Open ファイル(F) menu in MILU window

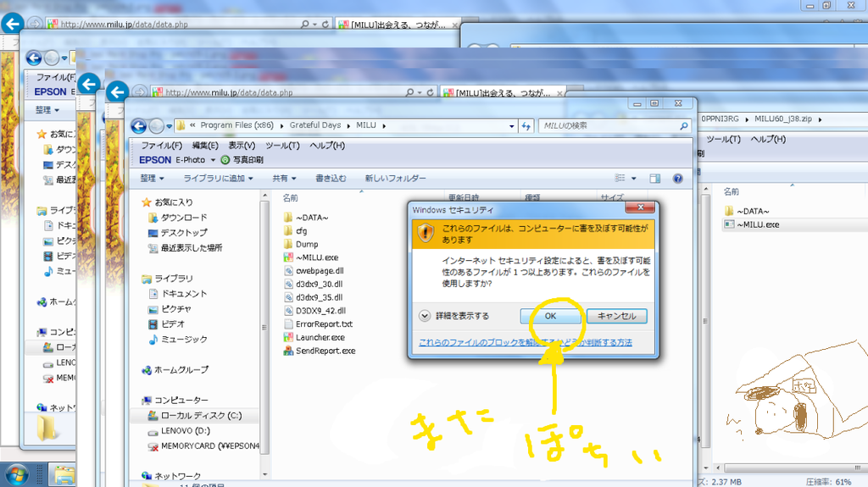point(161,146)
